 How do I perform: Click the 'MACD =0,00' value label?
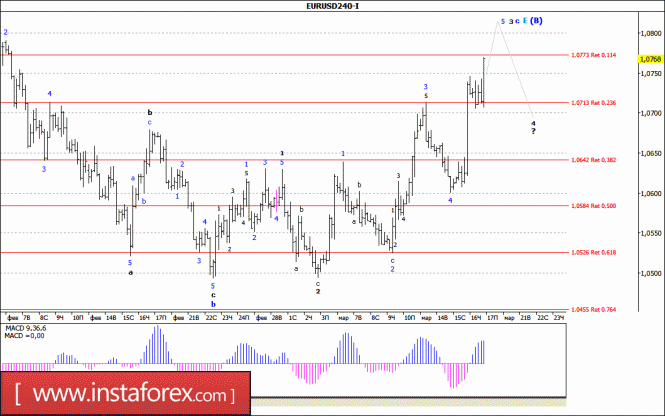pos(24,336)
